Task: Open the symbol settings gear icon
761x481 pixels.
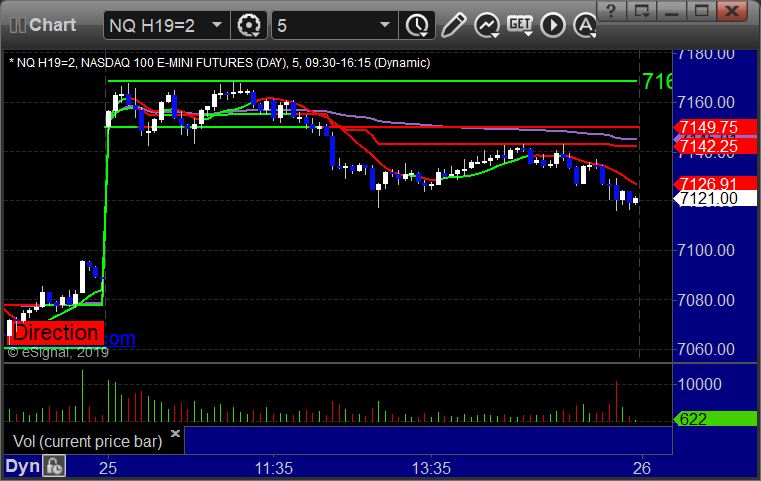Action: [x=249, y=23]
